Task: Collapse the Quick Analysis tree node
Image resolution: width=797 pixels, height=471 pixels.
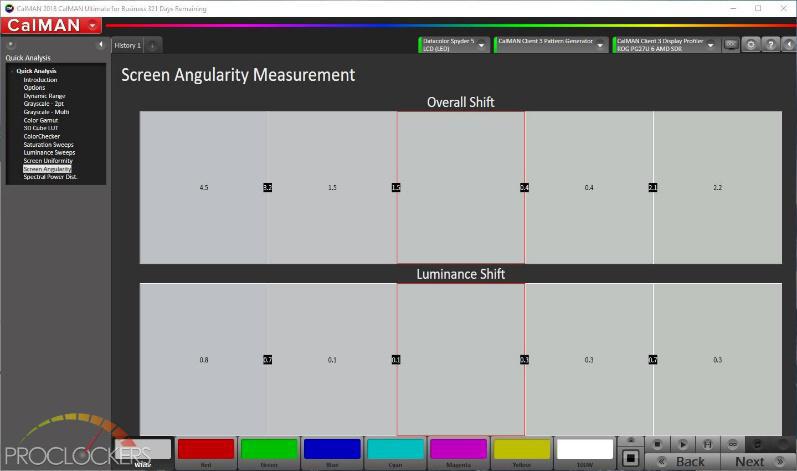Action: point(12,71)
